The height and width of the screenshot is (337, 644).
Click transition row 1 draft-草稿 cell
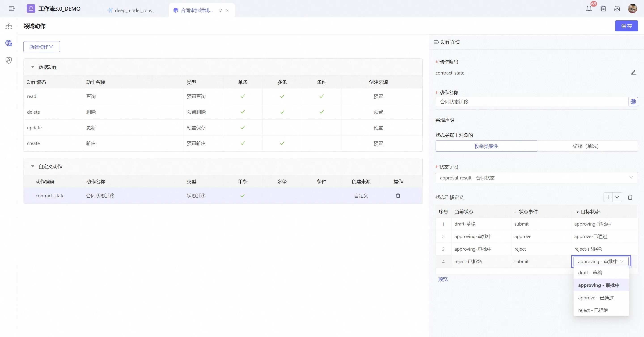tap(481, 224)
